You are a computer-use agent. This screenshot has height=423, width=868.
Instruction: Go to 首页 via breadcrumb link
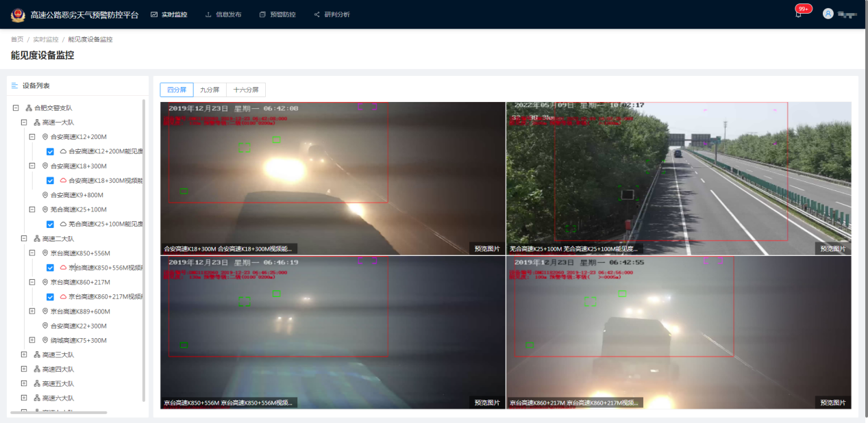(17, 40)
